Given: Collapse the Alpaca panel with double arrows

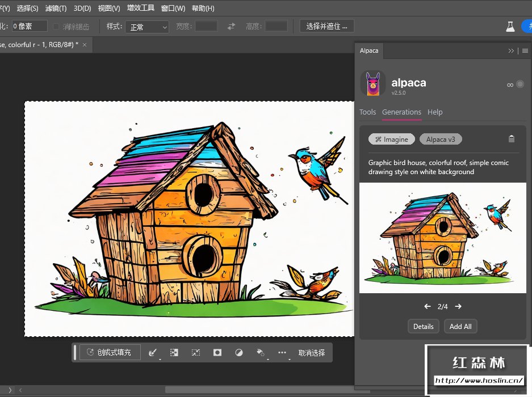Looking at the screenshot, I should click(x=511, y=50).
